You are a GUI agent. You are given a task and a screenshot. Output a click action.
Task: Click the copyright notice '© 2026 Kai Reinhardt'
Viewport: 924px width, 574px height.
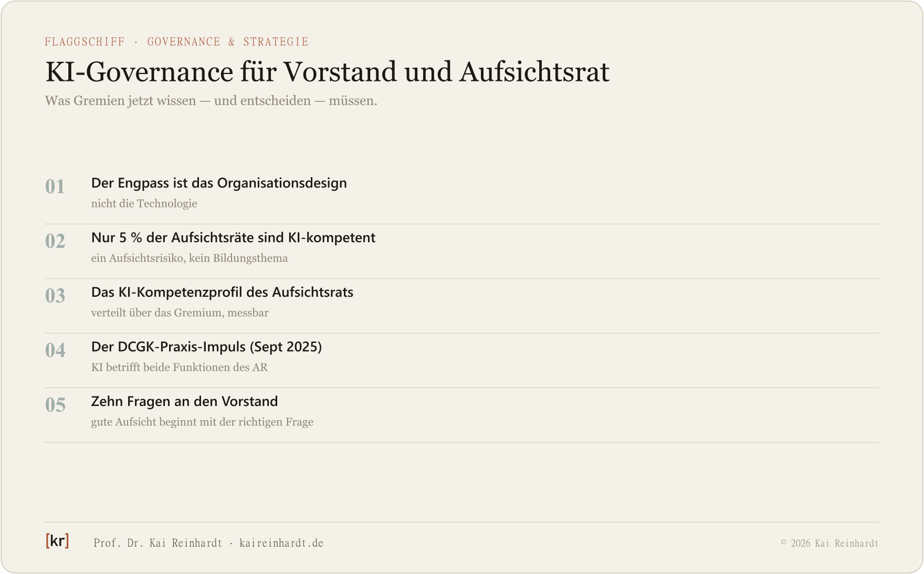(829, 544)
